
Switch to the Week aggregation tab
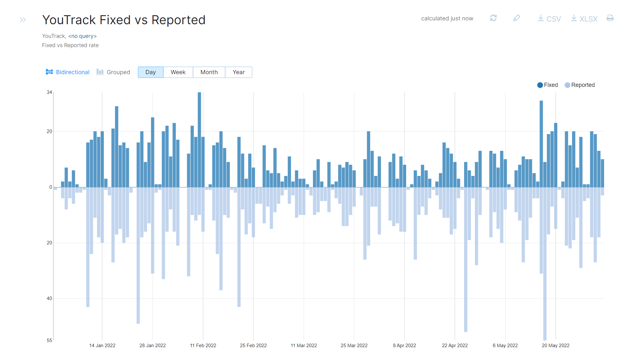coord(178,72)
